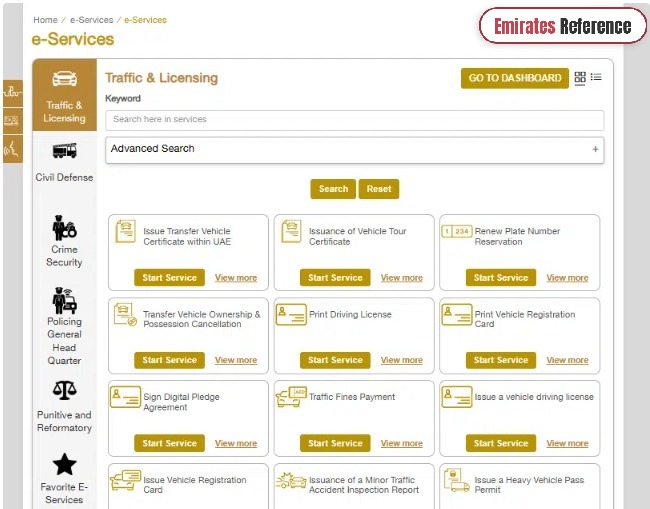The image size is (650, 509).
Task: Click the Search button
Action: [x=333, y=189]
